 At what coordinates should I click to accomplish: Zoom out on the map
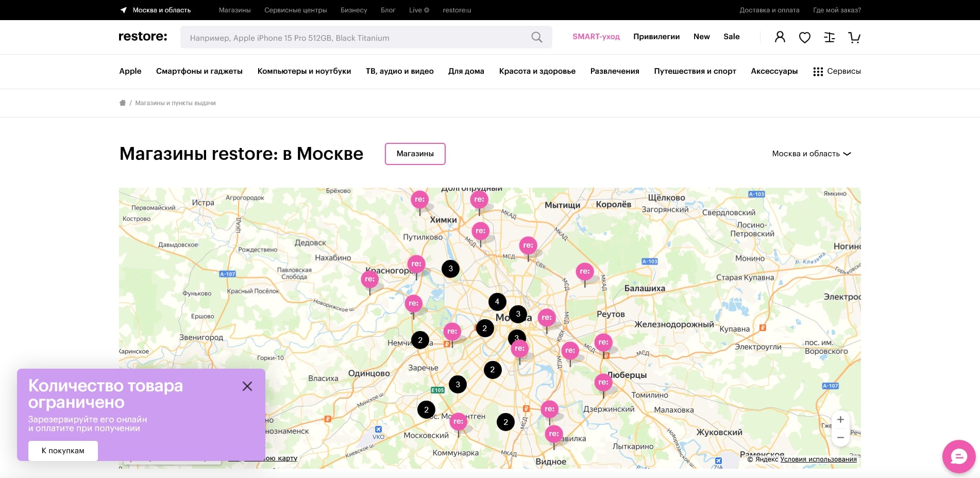[x=840, y=437]
